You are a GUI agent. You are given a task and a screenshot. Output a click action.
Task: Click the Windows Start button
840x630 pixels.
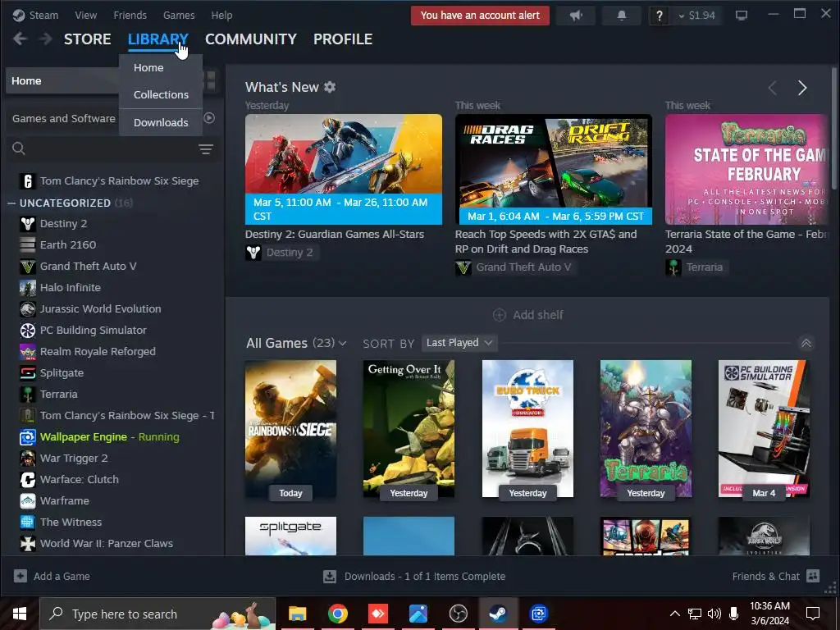tap(20, 614)
